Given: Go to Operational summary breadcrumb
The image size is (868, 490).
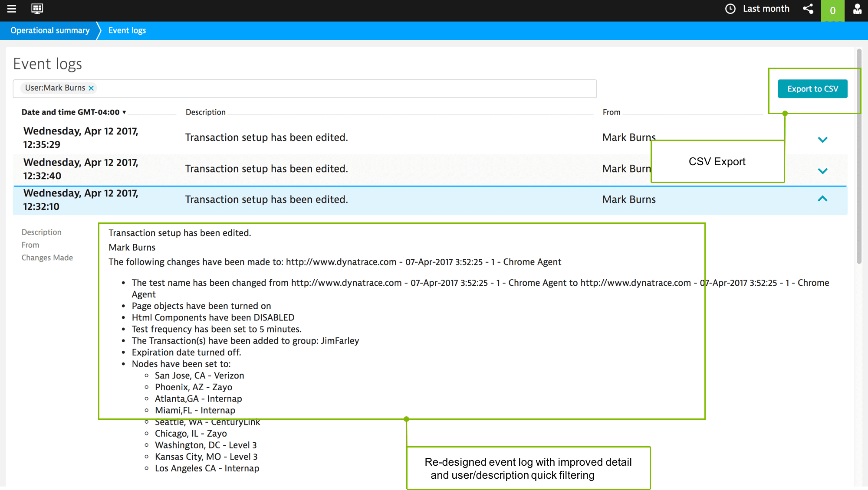Looking at the screenshot, I should tap(50, 30).
